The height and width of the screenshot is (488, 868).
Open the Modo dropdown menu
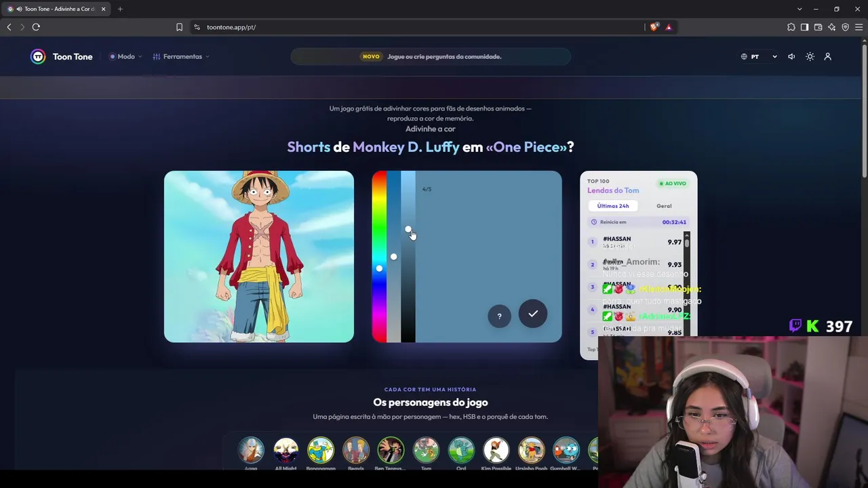(126, 56)
